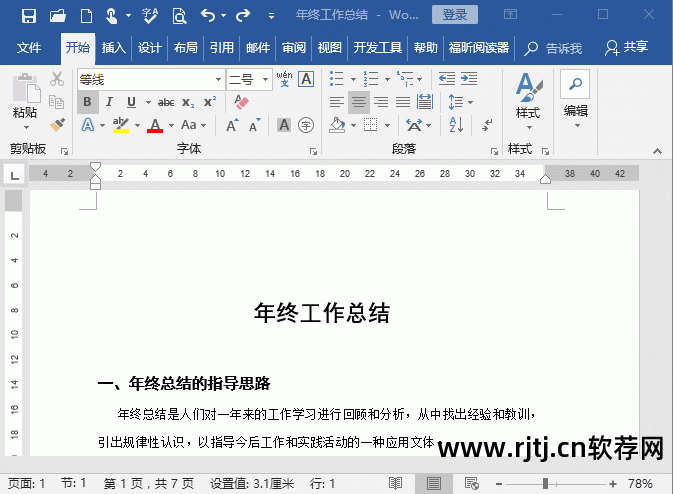Open print preview icon in quick access

click(179, 16)
